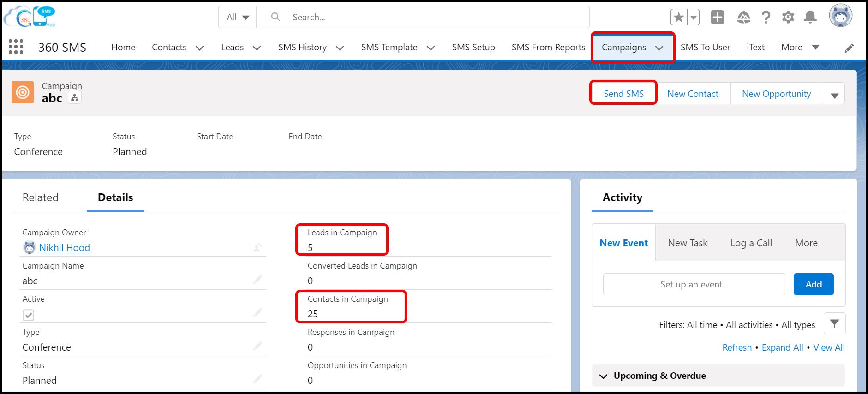The image size is (868, 394).
Task: Click the search magnifier icon
Action: [x=275, y=17]
